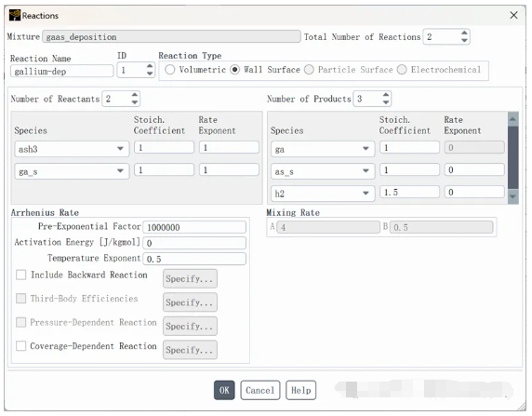Open ga_s reactant species dropdown
532x416 pixels.
pyautogui.click(x=72, y=171)
